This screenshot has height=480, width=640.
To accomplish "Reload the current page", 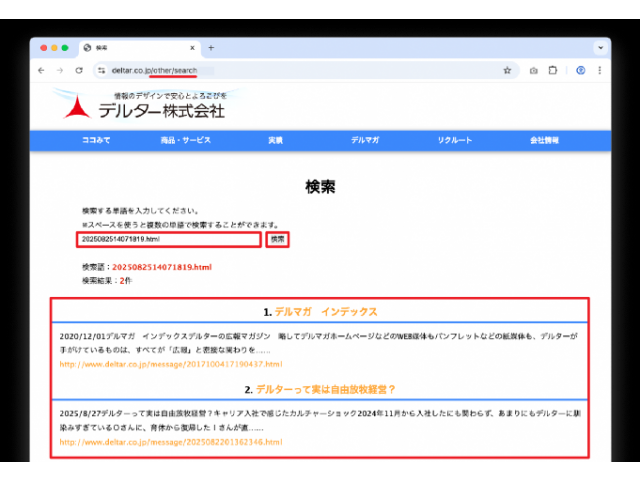I will pyautogui.click(x=79, y=71).
